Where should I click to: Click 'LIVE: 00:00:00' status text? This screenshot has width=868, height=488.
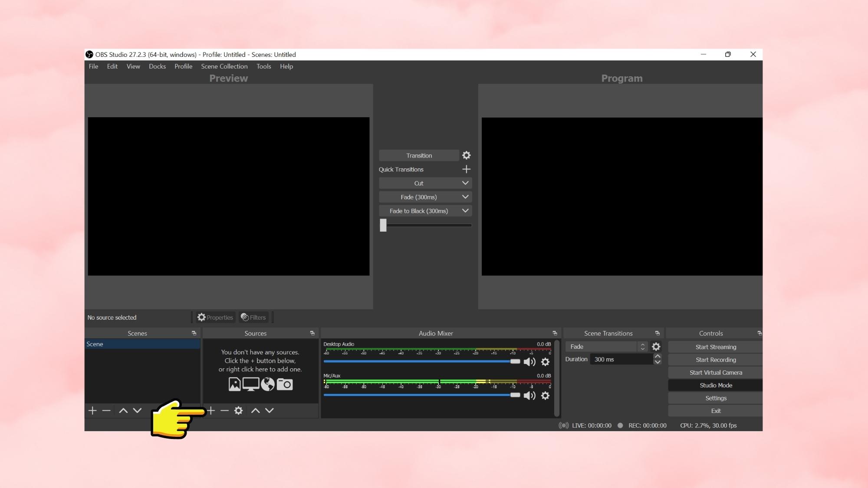592,426
